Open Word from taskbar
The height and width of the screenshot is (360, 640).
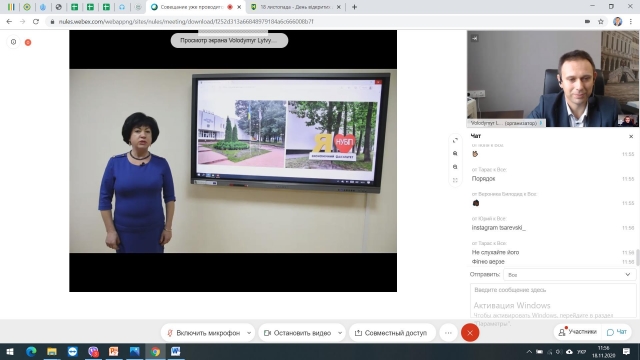point(176,351)
